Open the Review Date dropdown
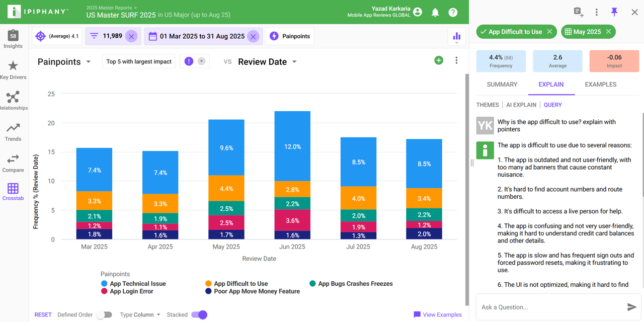The image size is (644, 322). pos(294,61)
